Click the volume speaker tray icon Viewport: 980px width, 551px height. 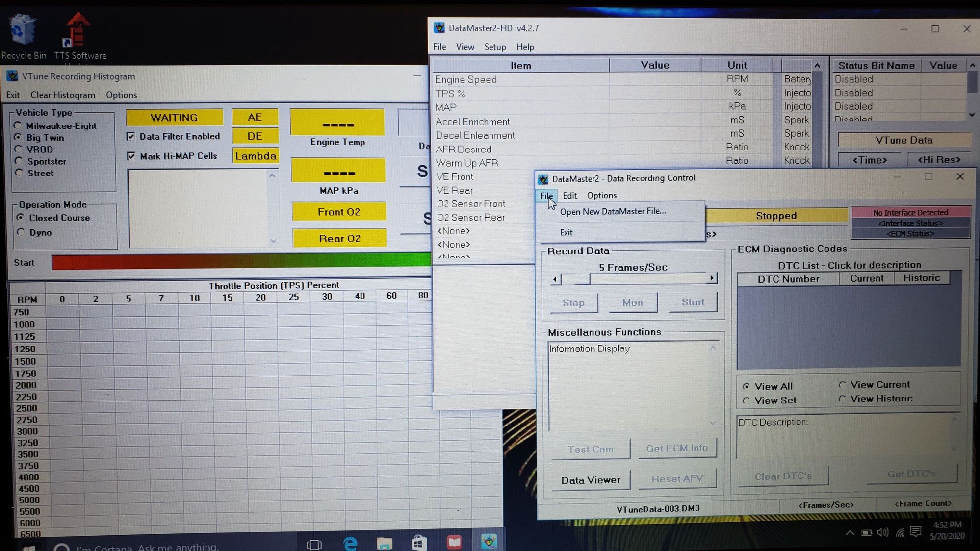(882, 532)
